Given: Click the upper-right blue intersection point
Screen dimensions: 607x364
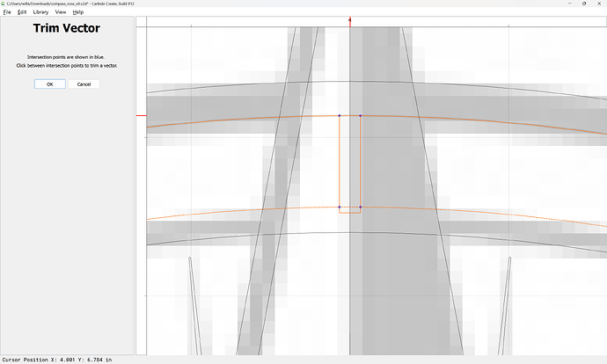Looking at the screenshot, I should pos(361,115).
